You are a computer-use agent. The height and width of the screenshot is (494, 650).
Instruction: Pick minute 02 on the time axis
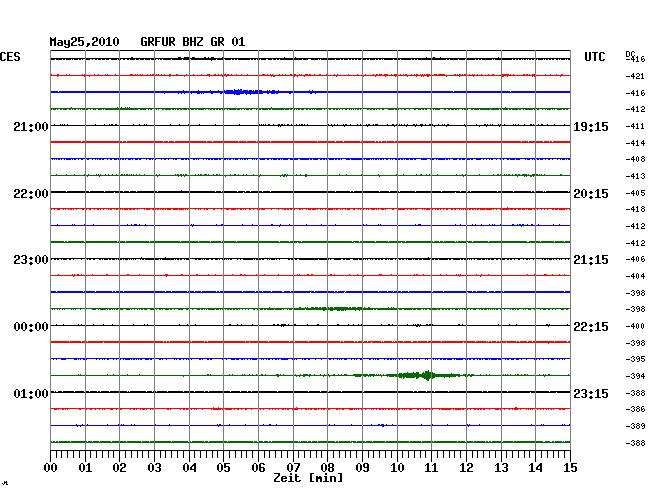pyautogui.click(x=119, y=467)
